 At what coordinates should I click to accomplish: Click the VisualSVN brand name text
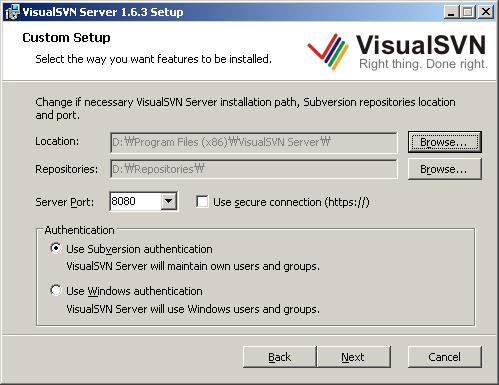(421, 45)
